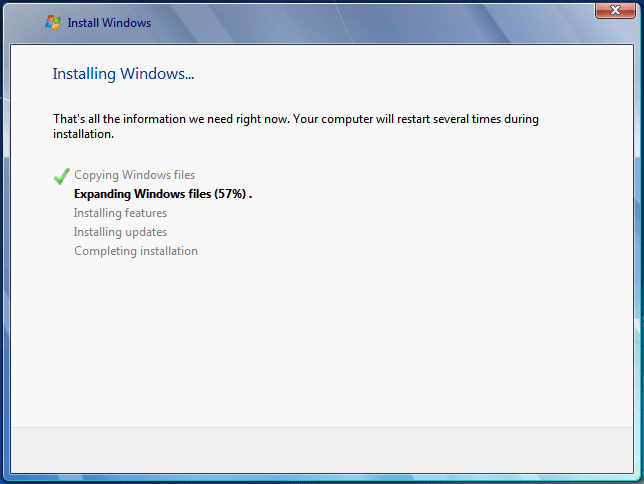Viewport: 644px width, 484px height.
Task: Click the 'Installing Windows...' heading
Action: [123, 74]
